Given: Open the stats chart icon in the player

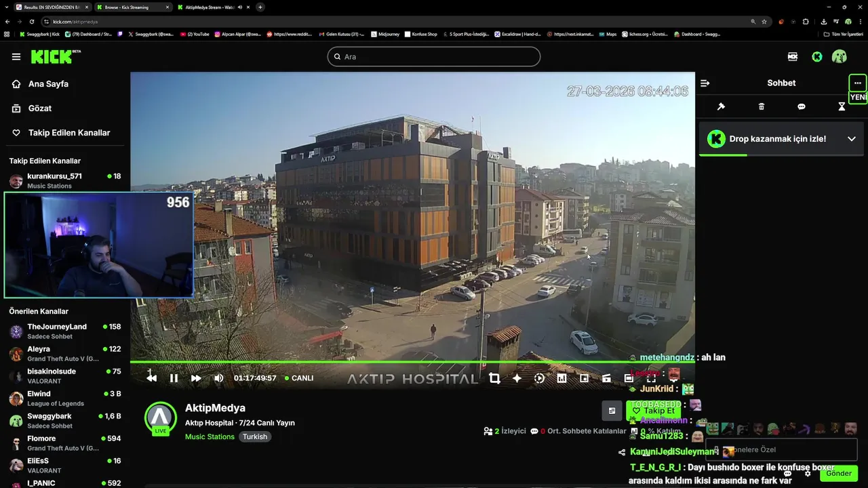Looking at the screenshot, I should tap(561, 378).
